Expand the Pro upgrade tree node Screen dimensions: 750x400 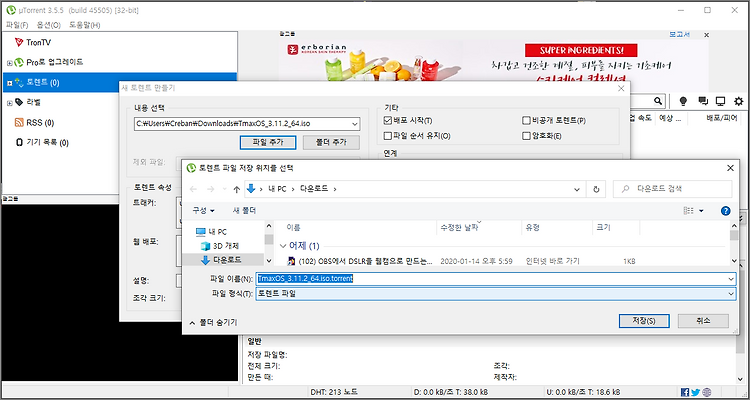click(x=10, y=63)
